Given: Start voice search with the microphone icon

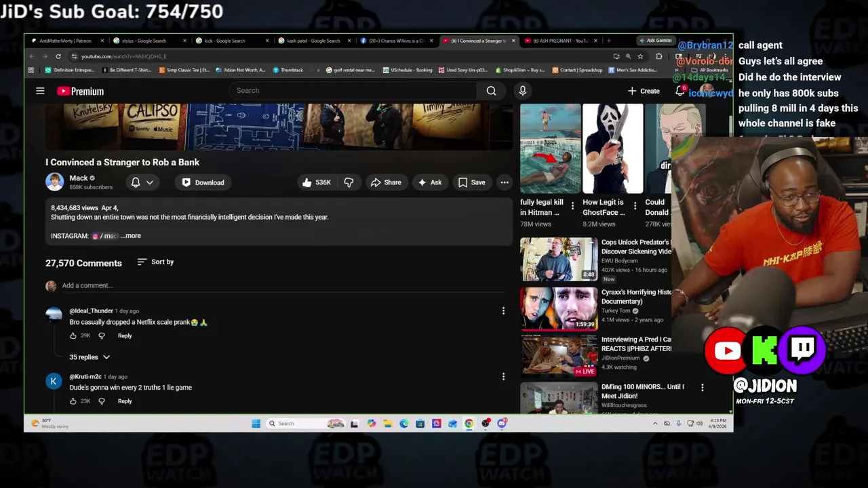Looking at the screenshot, I should [x=522, y=91].
